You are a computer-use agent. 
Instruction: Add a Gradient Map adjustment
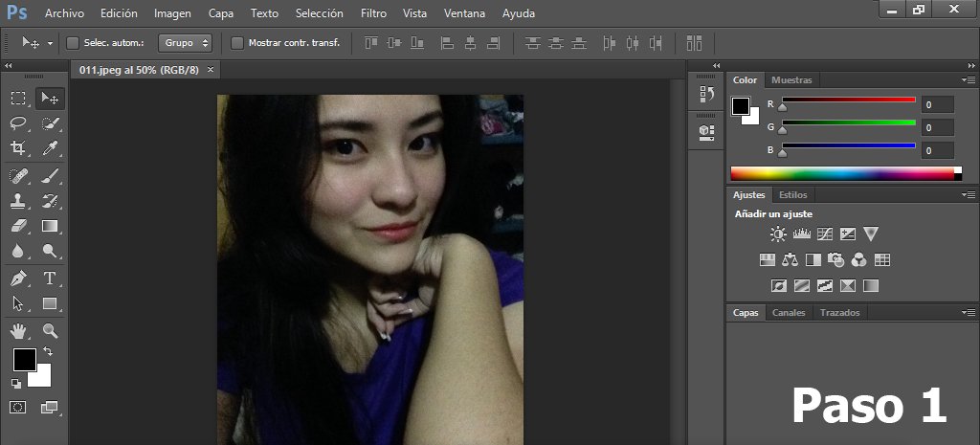(x=871, y=285)
